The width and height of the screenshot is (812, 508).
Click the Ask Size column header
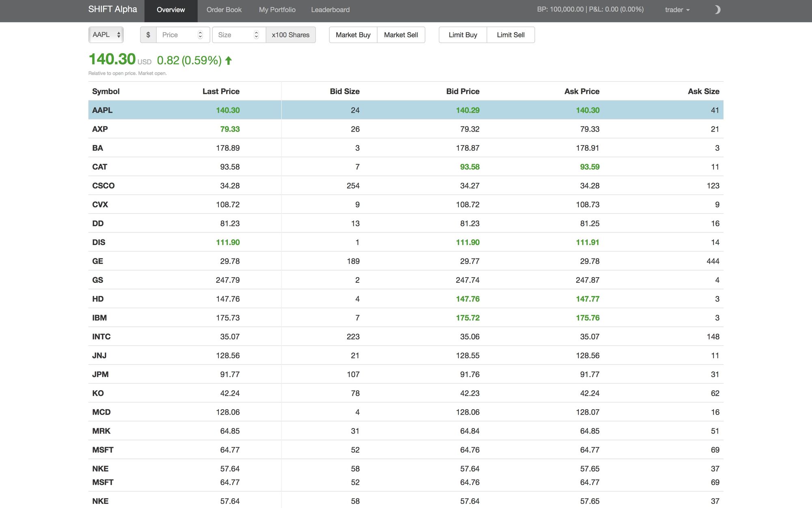(704, 91)
